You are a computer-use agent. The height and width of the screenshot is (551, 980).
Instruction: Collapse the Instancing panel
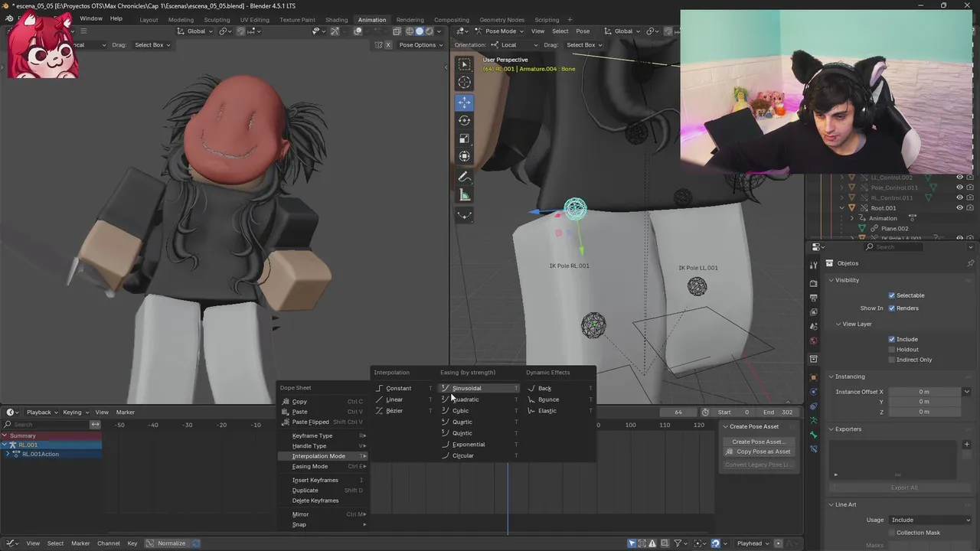pos(832,377)
